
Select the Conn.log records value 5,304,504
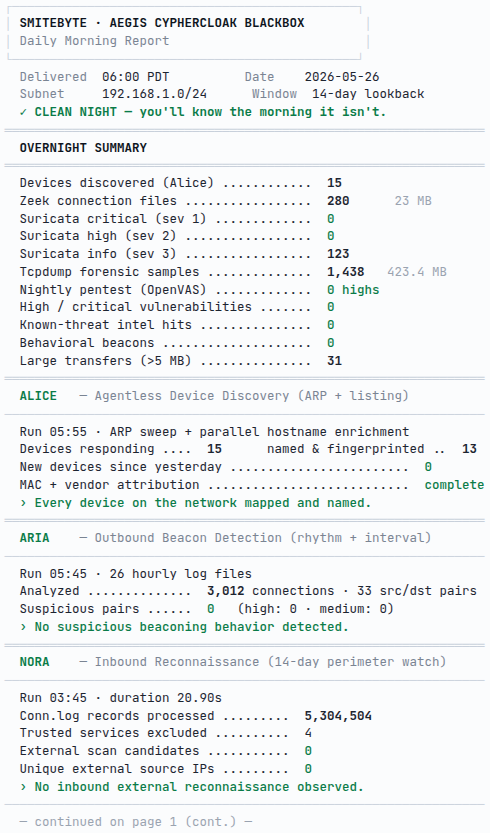click(x=338, y=716)
